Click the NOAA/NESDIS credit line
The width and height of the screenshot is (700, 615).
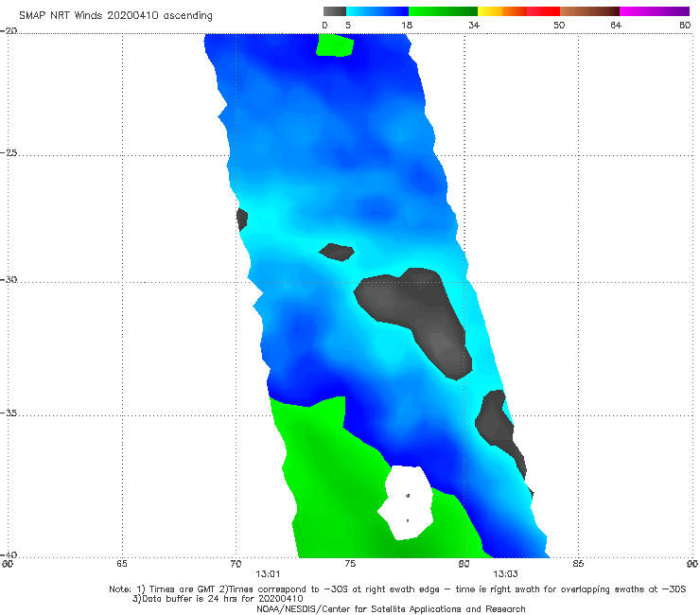[x=391, y=608]
